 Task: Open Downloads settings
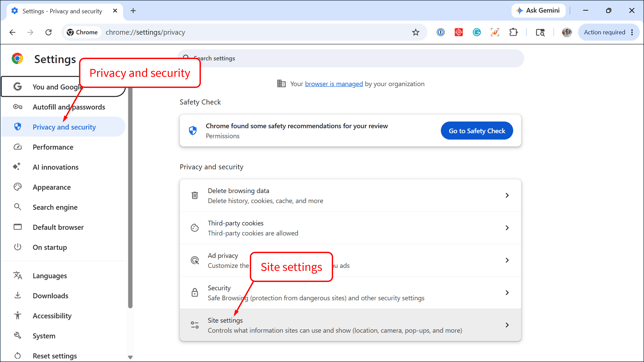(x=63, y=296)
